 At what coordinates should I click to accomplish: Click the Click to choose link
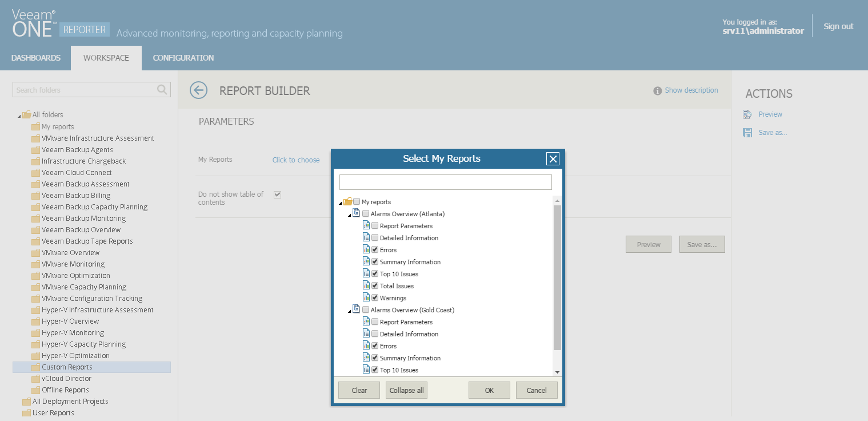[296, 160]
